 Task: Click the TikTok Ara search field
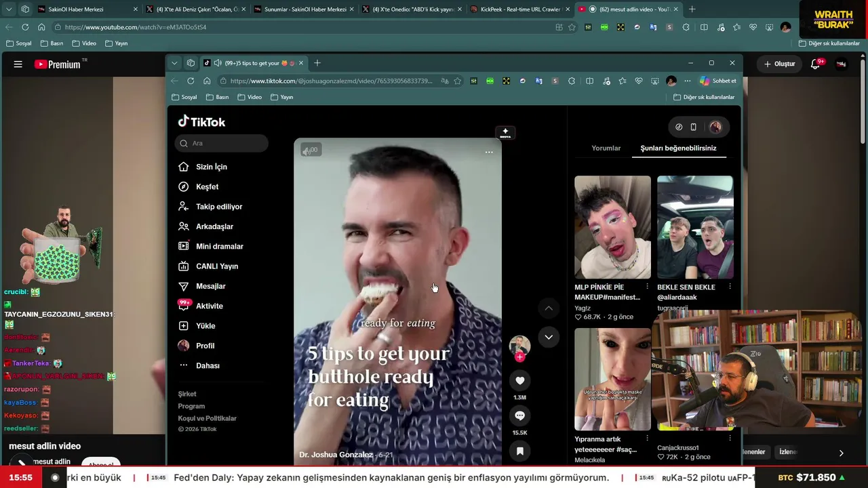pos(222,143)
